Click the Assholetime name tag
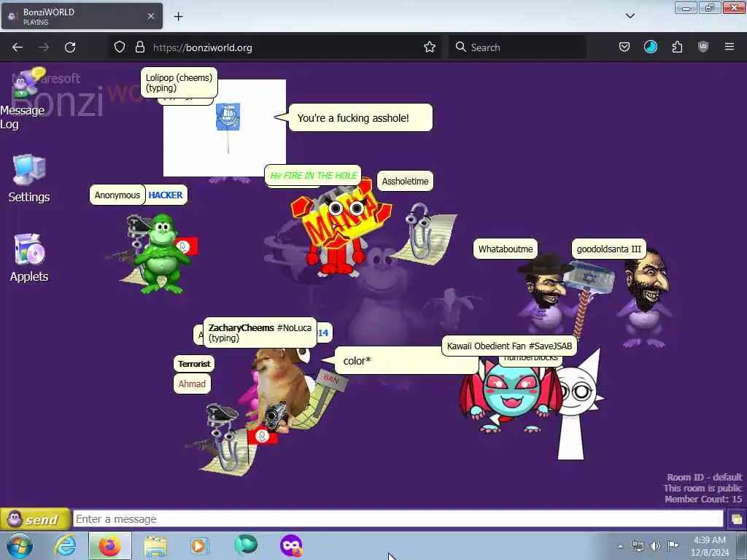The height and width of the screenshot is (560, 747). pos(405,182)
